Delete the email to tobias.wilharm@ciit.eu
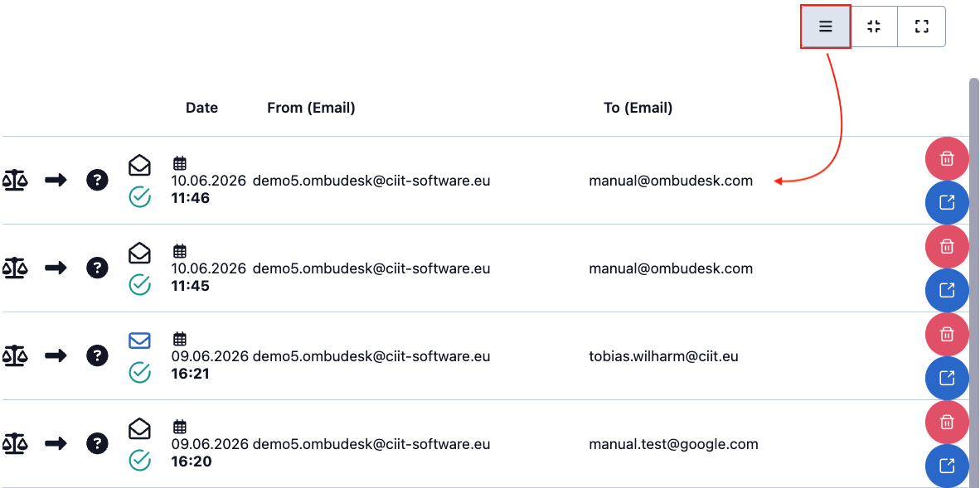980x488 pixels. (947, 335)
